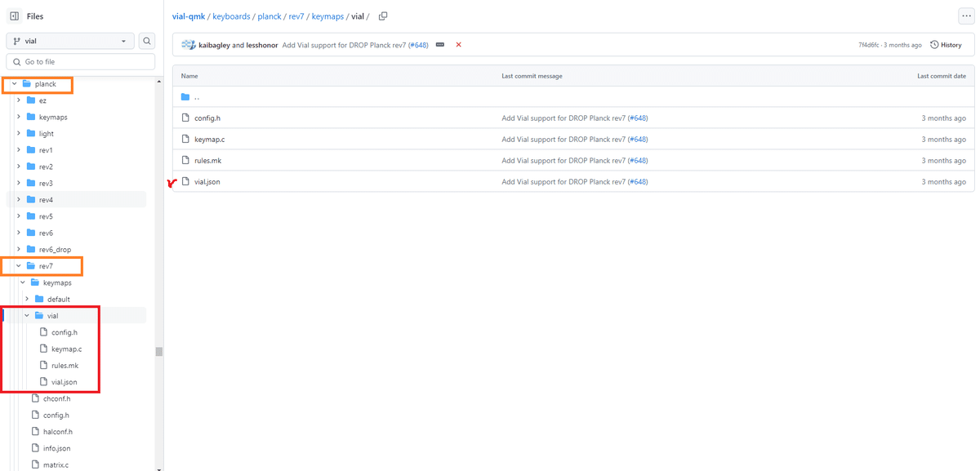
Task: Collapse the vial folder chevron in tree
Action: point(27,315)
